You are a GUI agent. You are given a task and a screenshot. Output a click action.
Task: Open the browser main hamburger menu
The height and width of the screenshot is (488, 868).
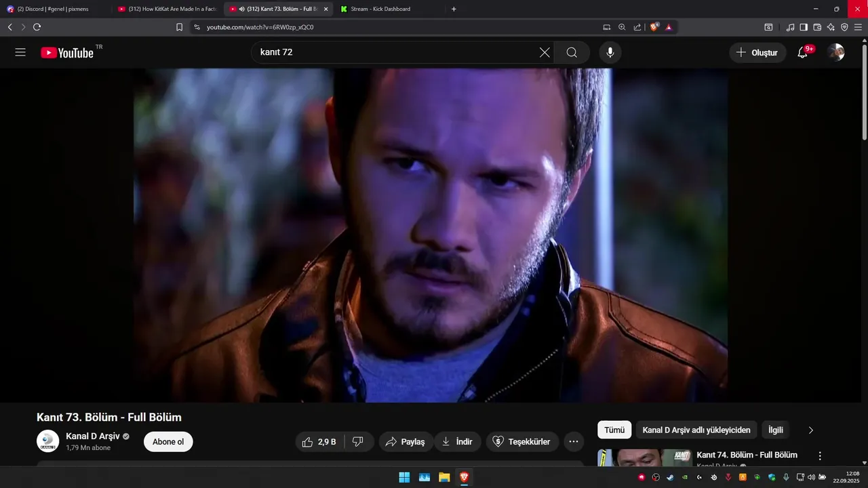(858, 27)
